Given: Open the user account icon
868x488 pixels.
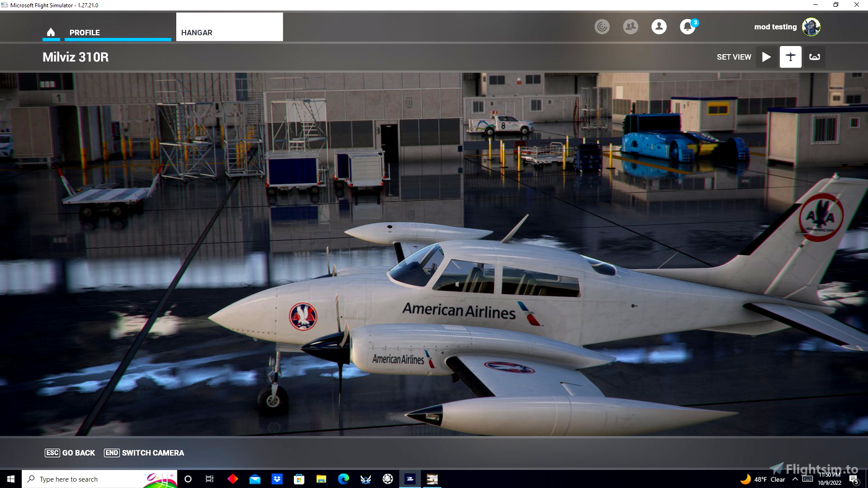Looking at the screenshot, I should 659,27.
